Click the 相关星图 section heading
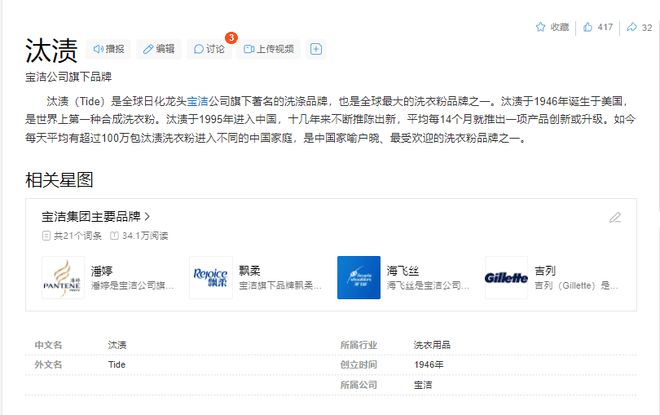Image resolution: width=660 pixels, height=415 pixels. point(59,180)
